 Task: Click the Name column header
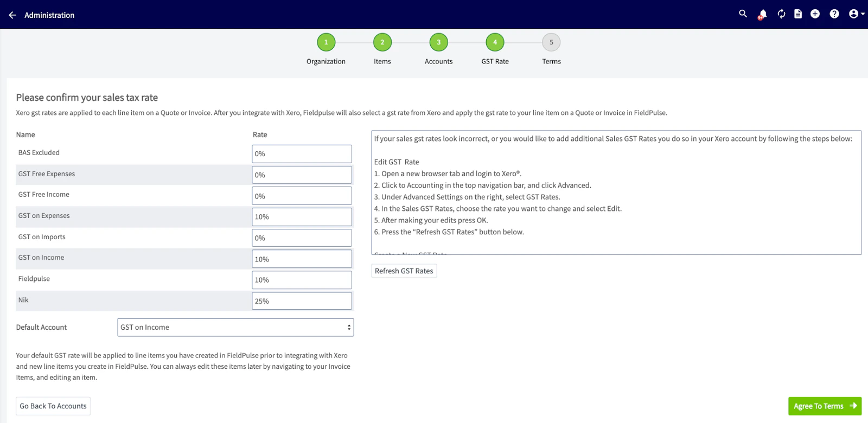pos(25,134)
